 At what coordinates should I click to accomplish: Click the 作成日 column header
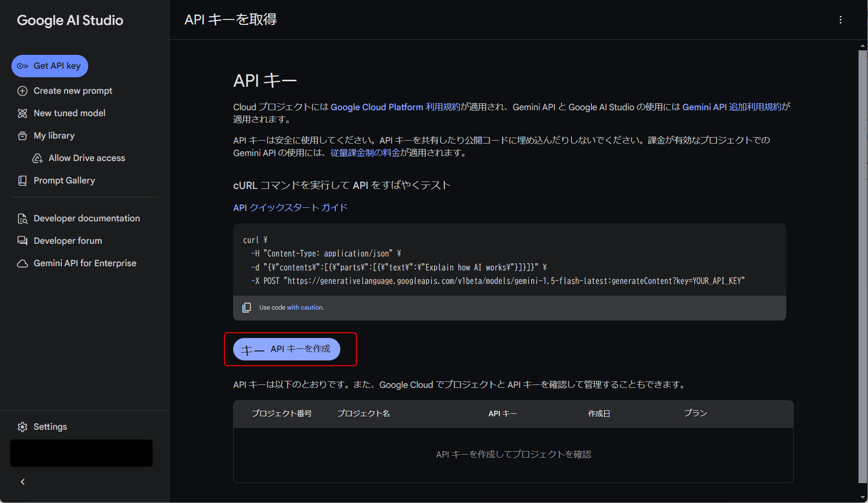[599, 414]
